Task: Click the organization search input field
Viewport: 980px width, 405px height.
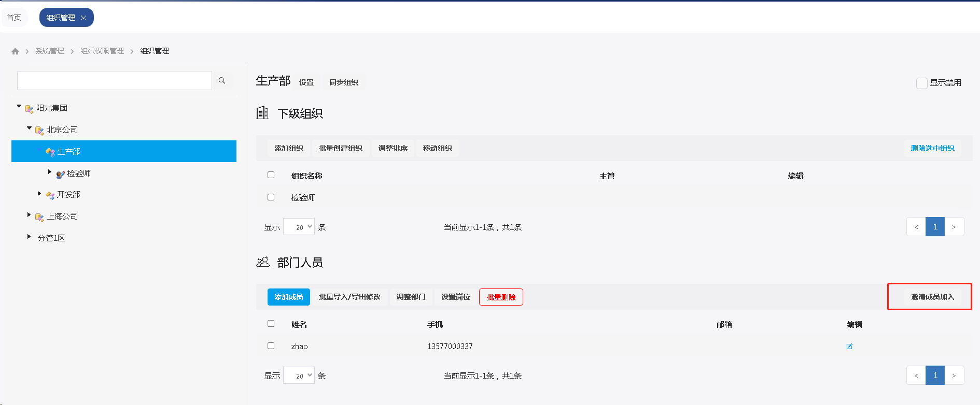Action: 115,80
